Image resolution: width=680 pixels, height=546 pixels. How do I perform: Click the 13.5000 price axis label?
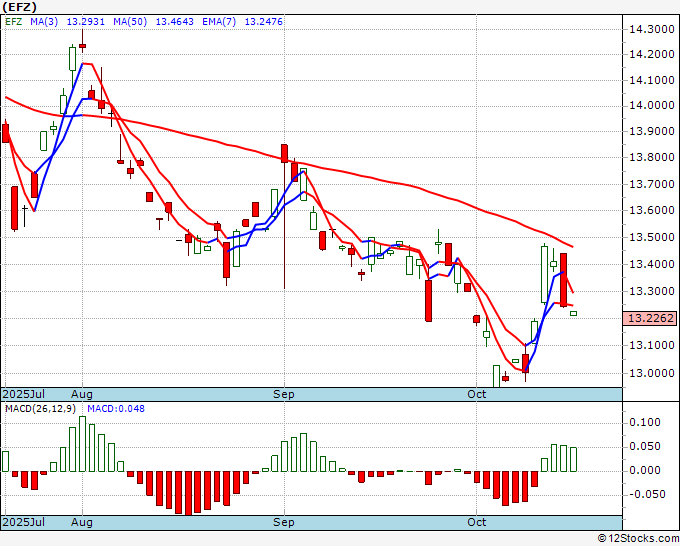[652, 238]
